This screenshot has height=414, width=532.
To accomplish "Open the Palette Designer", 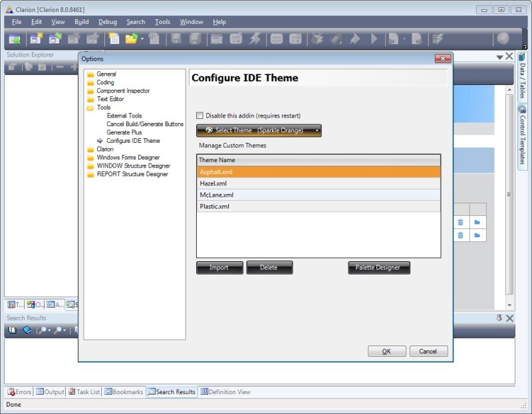I will [379, 268].
